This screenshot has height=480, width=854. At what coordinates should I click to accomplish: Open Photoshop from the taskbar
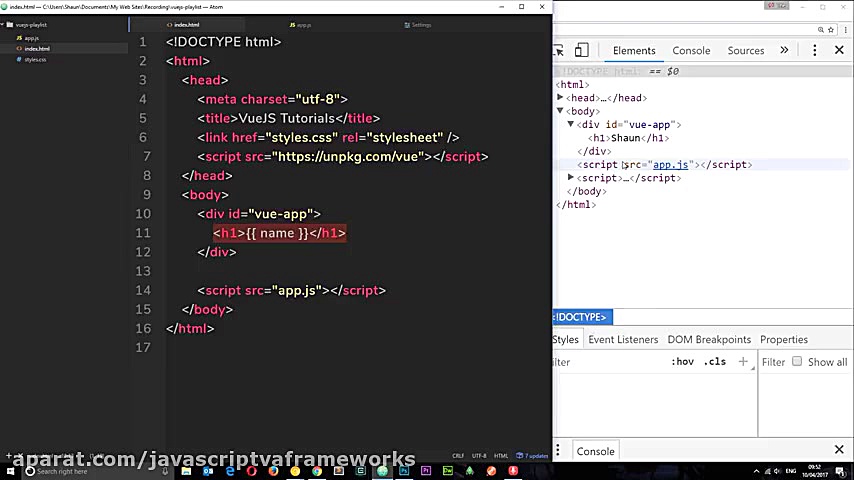(404, 471)
